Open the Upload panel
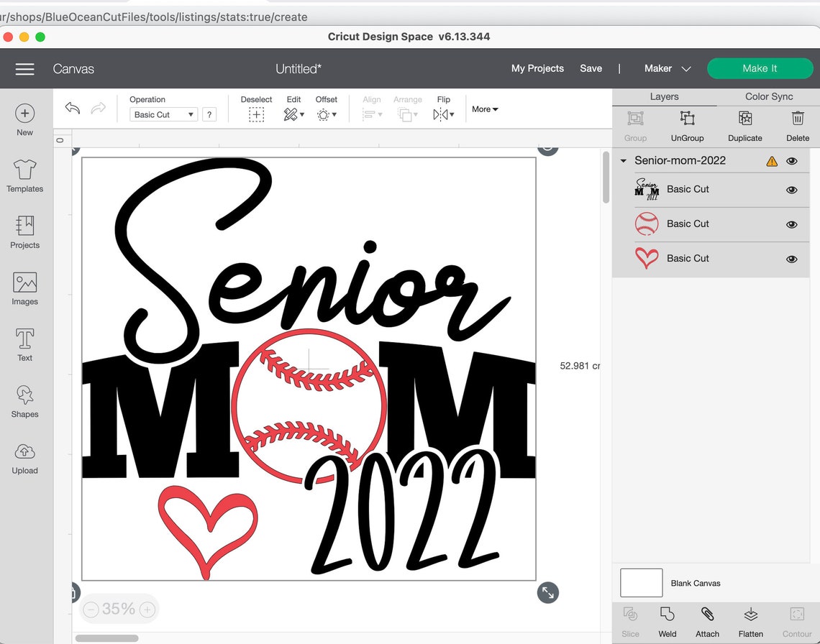 24,459
